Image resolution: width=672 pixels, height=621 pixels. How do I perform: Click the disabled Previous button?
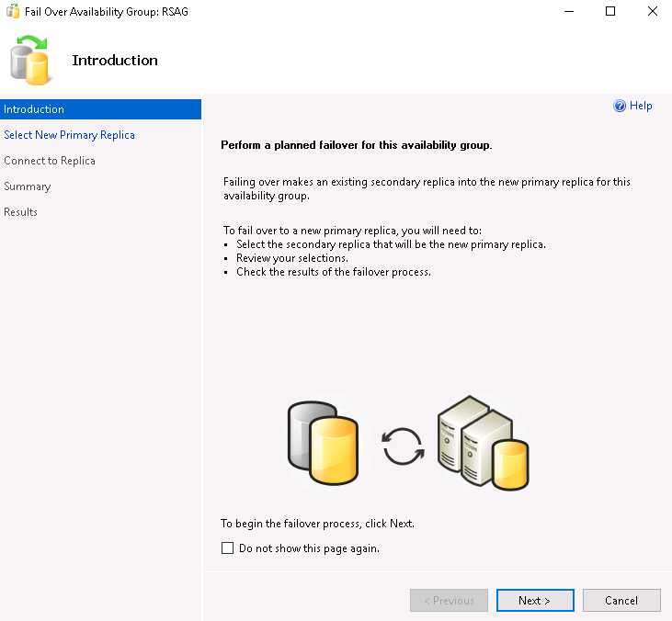(x=449, y=600)
